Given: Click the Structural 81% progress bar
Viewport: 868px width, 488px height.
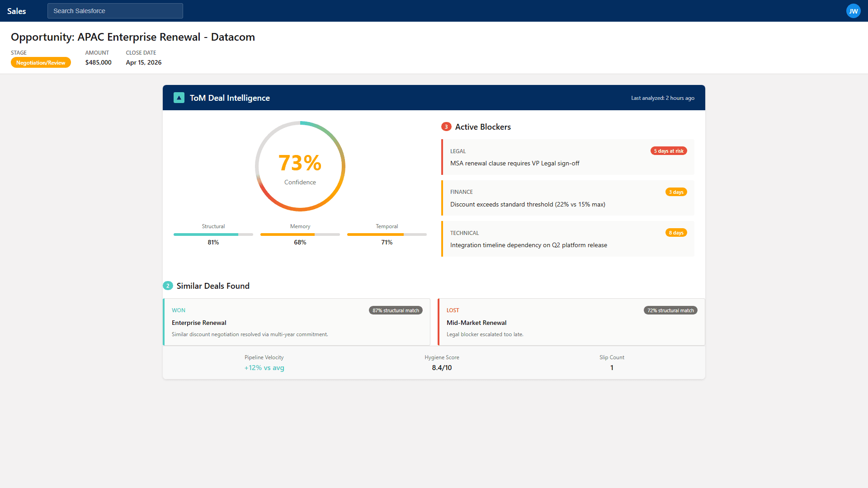Looking at the screenshot, I should [213, 235].
